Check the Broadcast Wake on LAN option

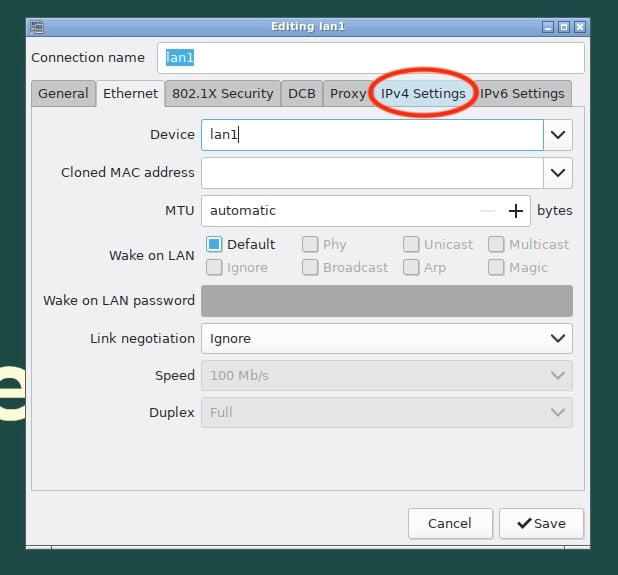(x=310, y=267)
